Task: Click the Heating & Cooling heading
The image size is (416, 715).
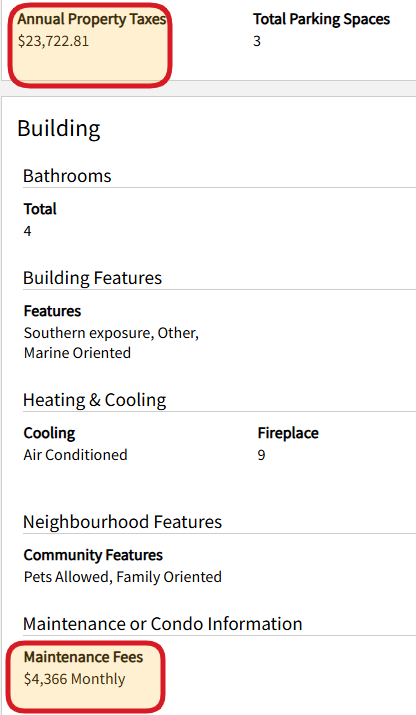Action: (95, 400)
